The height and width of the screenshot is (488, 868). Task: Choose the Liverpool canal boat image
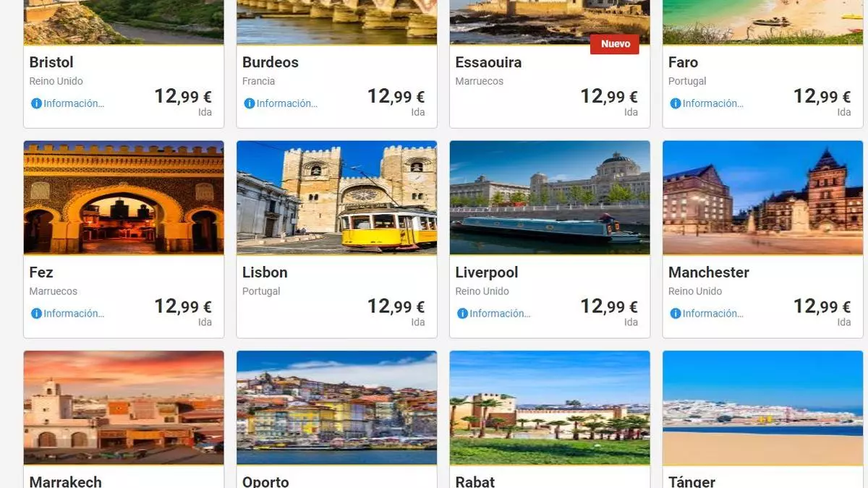click(x=550, y=197)
